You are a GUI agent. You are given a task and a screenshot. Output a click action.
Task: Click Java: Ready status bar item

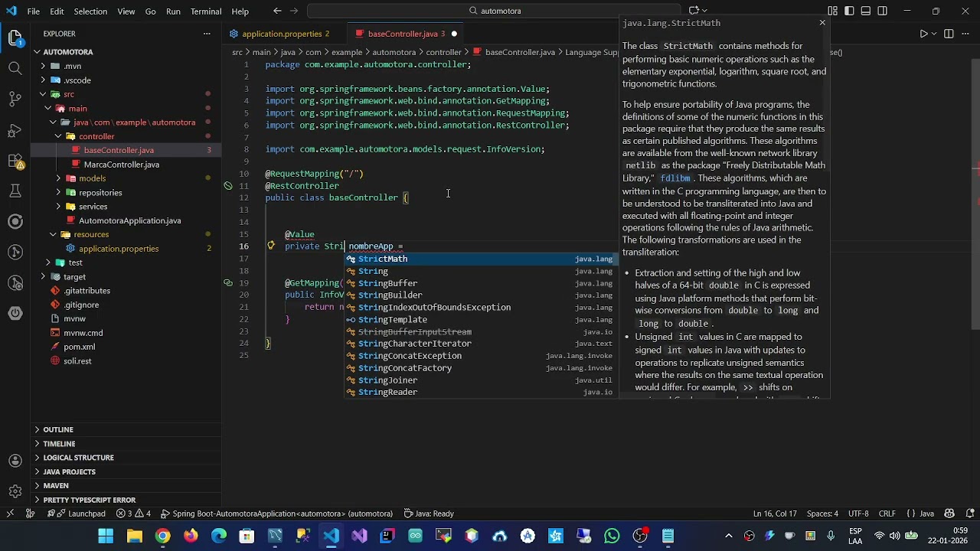(x=434, y=514)
